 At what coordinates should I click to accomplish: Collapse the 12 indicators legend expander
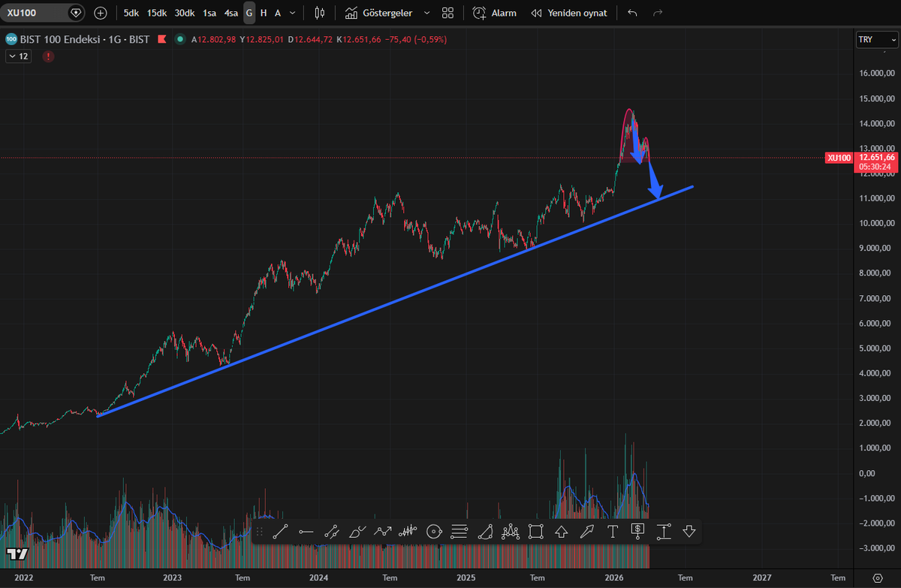(x=19, y=56)
